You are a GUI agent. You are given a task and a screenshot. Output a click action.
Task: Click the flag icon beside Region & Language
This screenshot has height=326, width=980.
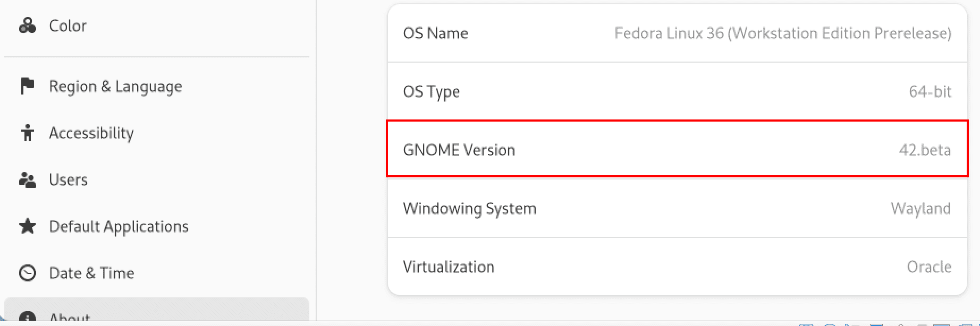tap(27, 86)
